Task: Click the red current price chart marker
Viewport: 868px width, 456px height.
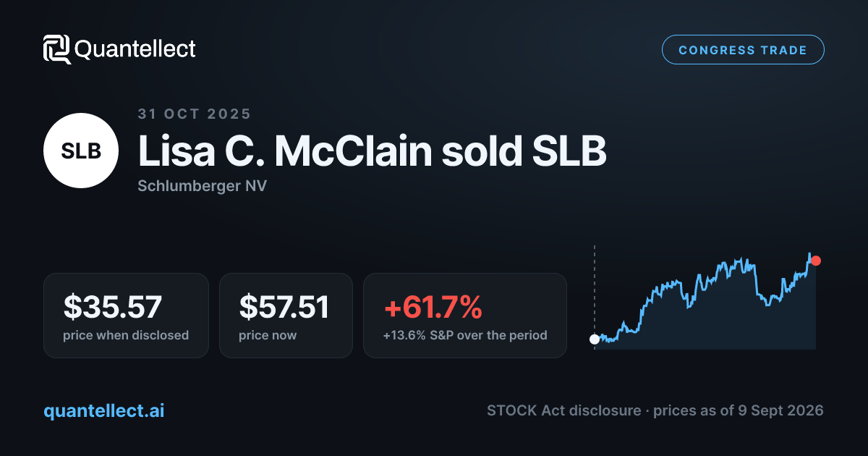Action: (816, 261)
